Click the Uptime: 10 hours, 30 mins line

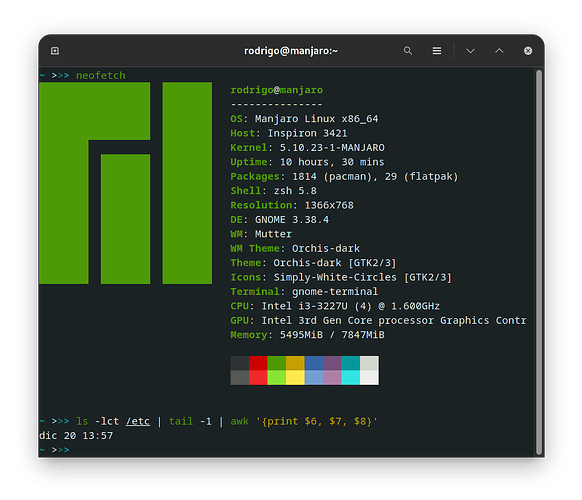307,162
